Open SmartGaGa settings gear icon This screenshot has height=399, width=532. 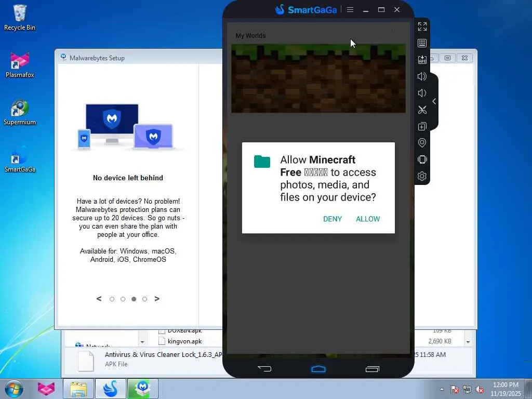[422, 176]
